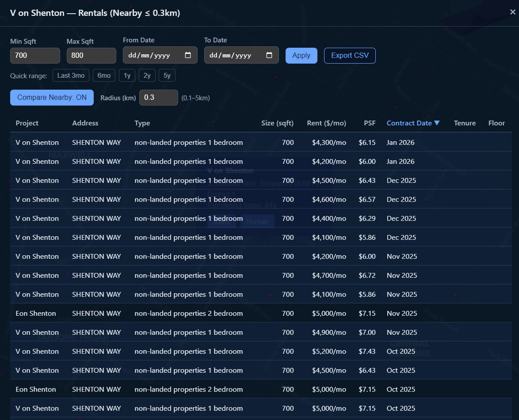Sort by the Tenure column header
519x420 pixels.
point(465,123)
